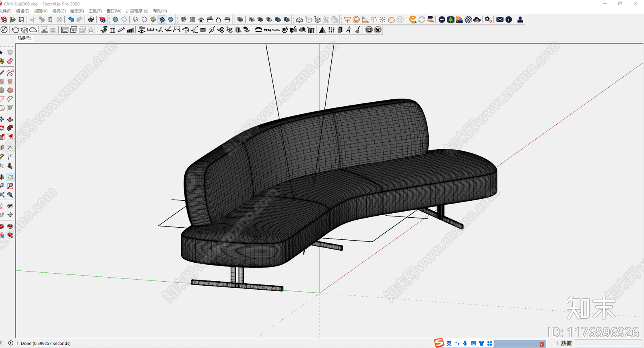
Task: Select the X-ray face style icon
Action: coord(116,19)
